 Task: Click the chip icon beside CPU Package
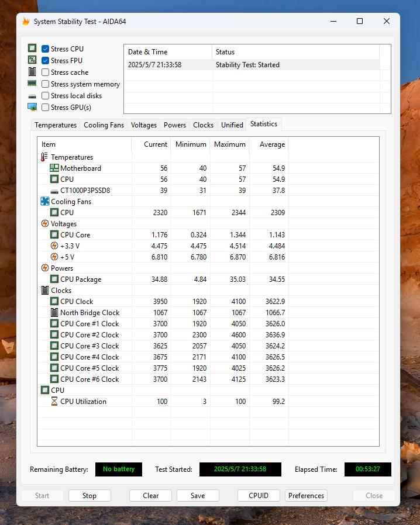click(x=54, y=279)
